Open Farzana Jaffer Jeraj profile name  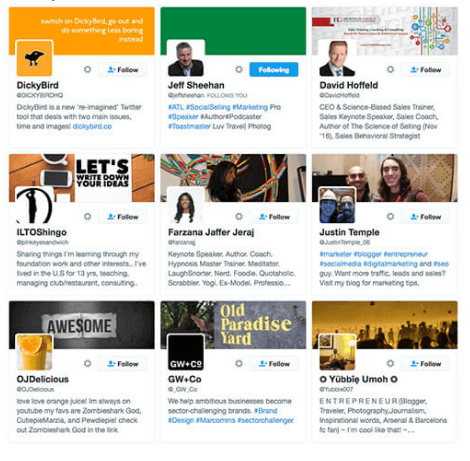(x=211, y=232)
